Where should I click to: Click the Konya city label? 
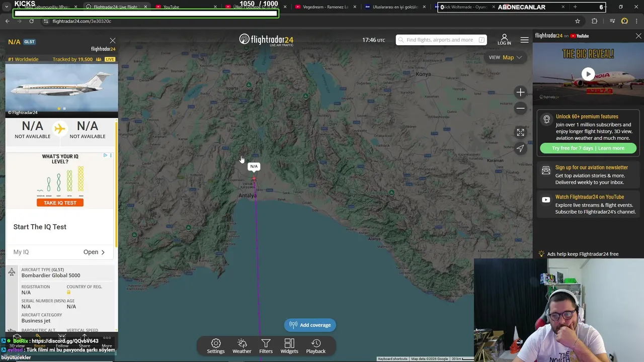(424, 74)
